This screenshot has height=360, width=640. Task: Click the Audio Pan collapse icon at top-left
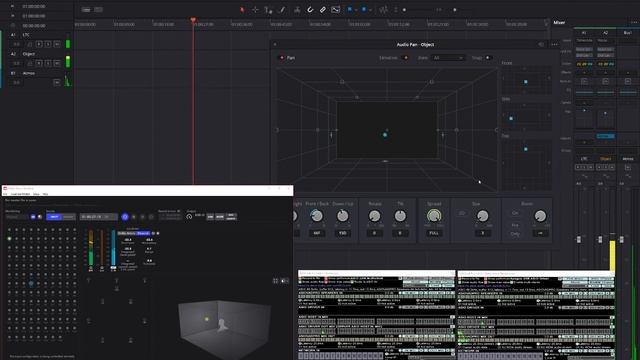(275, 44)
